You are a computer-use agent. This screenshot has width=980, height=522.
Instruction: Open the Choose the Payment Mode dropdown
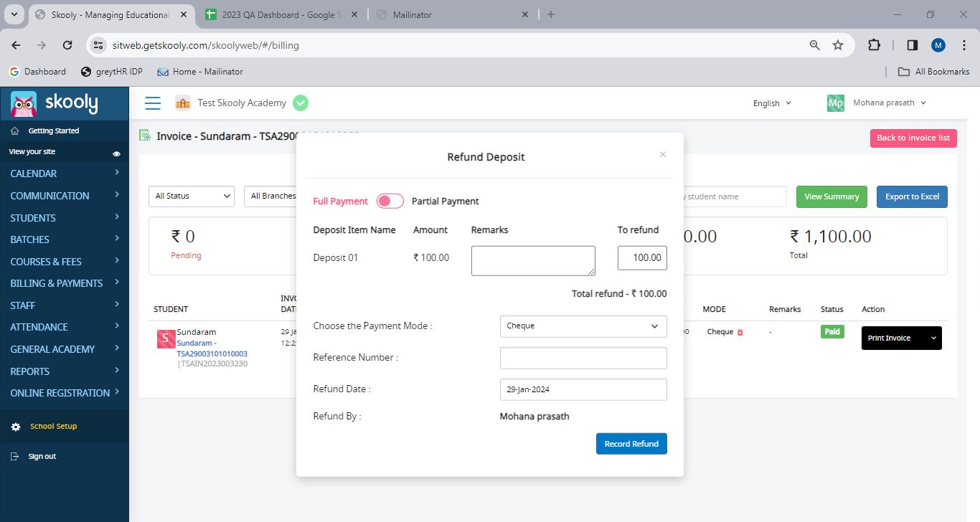583,326
